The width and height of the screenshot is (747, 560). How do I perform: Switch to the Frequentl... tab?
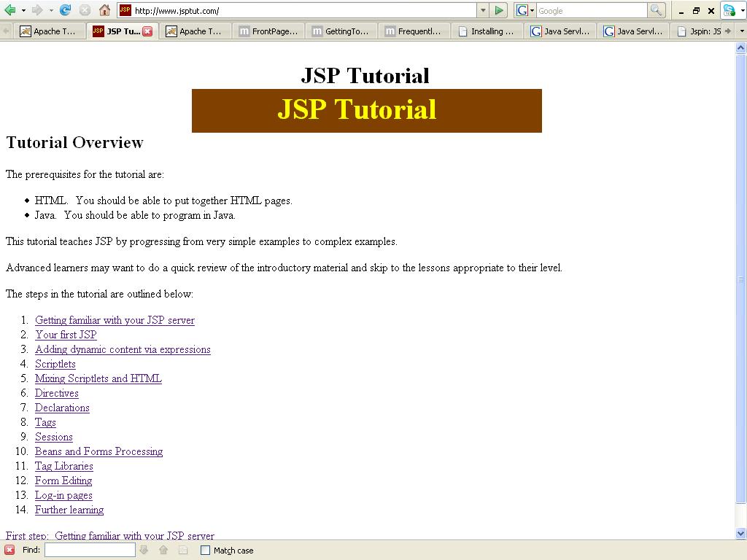[414, 31]
